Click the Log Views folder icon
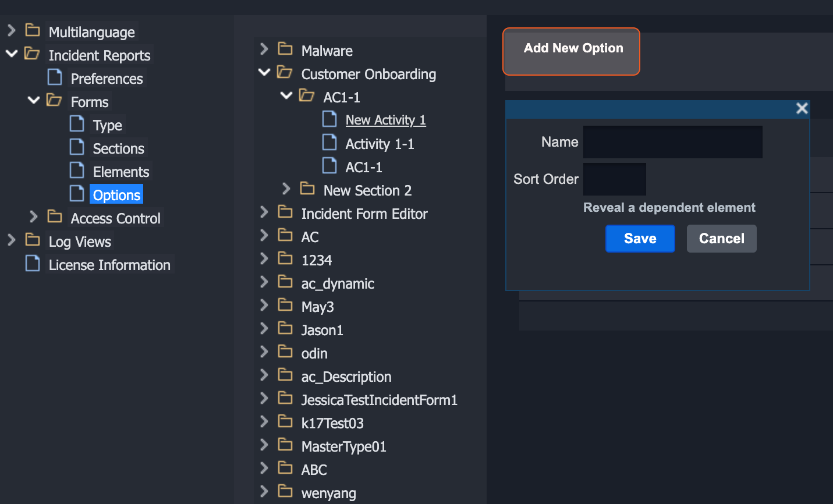The image size is (833, 504). tap(33, 240)
